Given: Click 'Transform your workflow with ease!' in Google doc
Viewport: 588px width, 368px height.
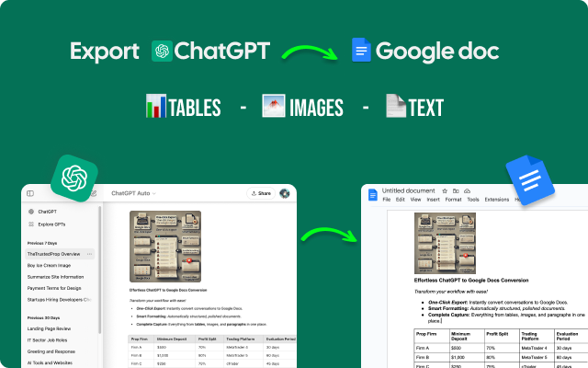Looking at the screenshot, I should pos(451,292).
